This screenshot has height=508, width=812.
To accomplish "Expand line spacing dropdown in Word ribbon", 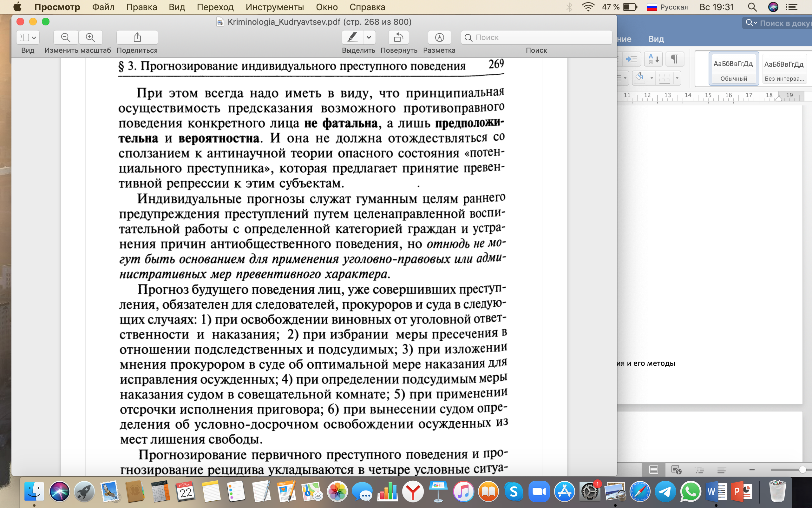I will click(625, 78).
